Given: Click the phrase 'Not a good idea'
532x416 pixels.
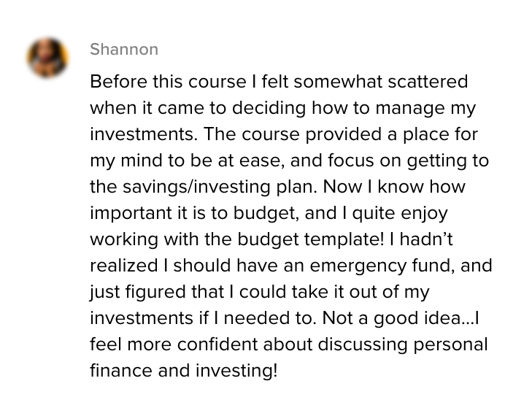Looking at the screenshot, I should click(x=396, y=319).
